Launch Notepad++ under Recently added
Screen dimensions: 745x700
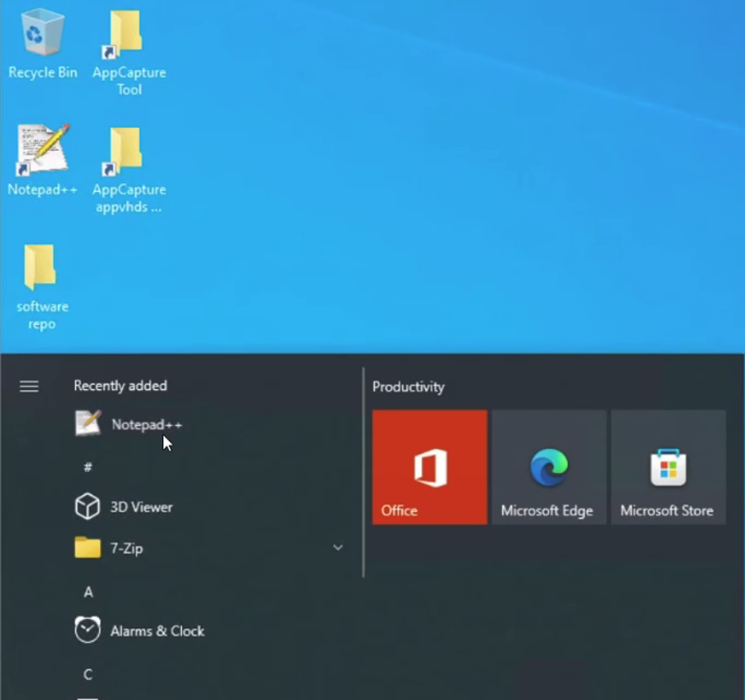[147, 424]
